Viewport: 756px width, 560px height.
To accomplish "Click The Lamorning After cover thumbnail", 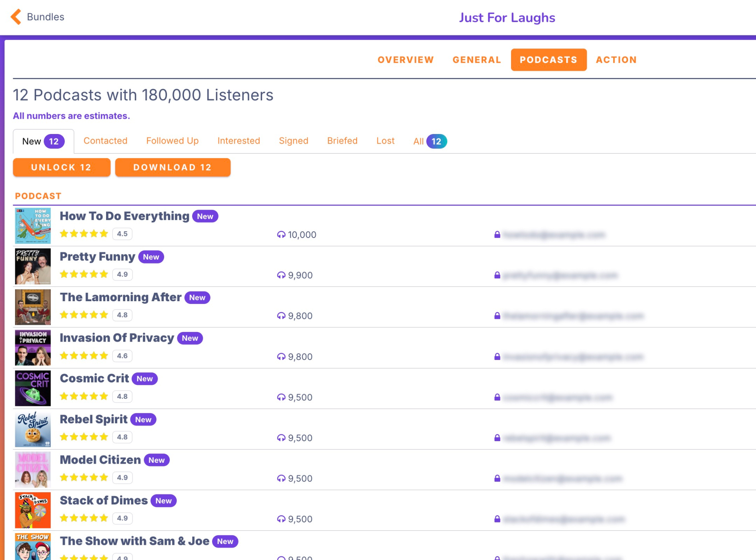I will click(x=33, y=307).
